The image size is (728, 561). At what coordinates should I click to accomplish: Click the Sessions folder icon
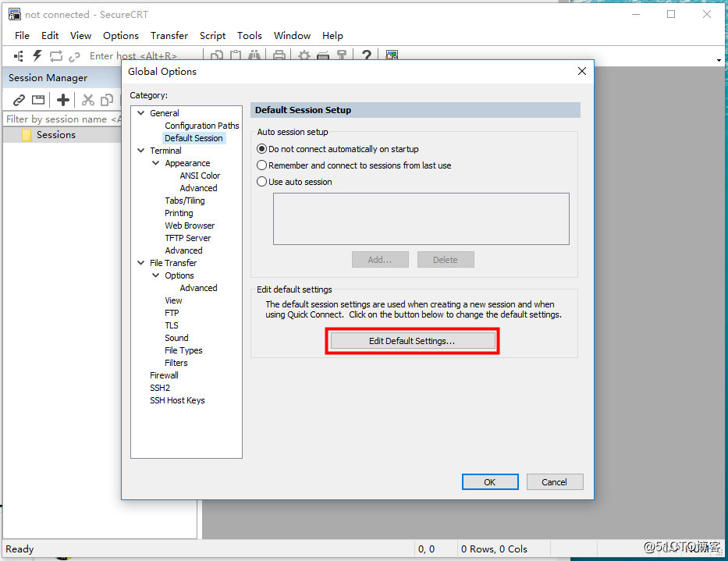coord(27,135)
